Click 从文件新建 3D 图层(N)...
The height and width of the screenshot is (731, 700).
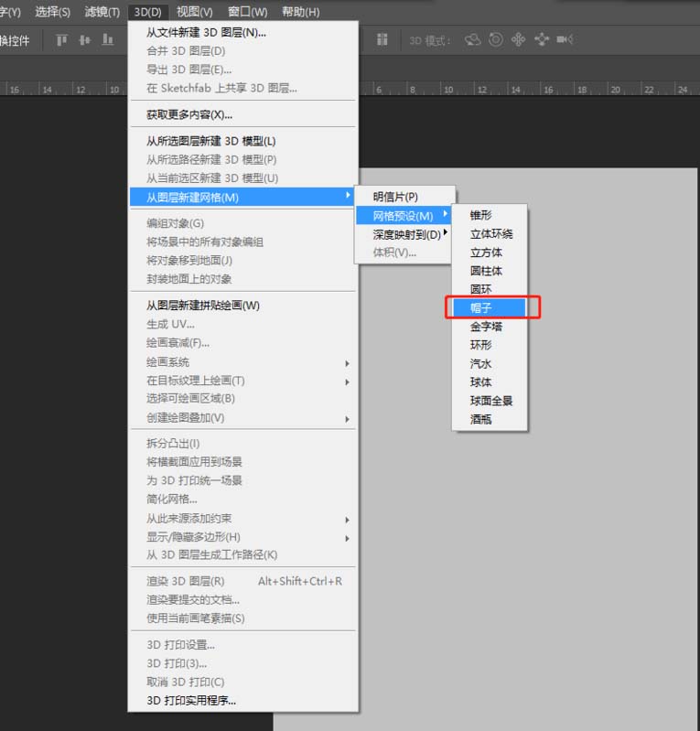206,33
